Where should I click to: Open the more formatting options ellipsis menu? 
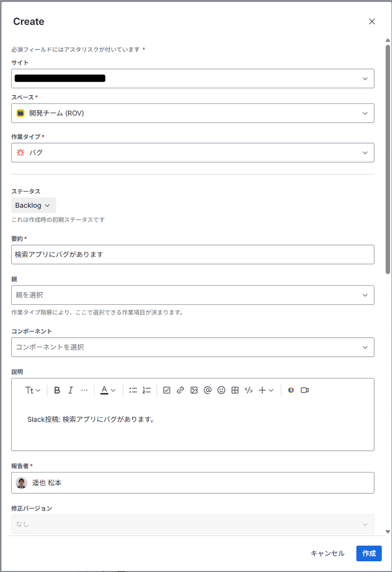[x=84, y=390]
